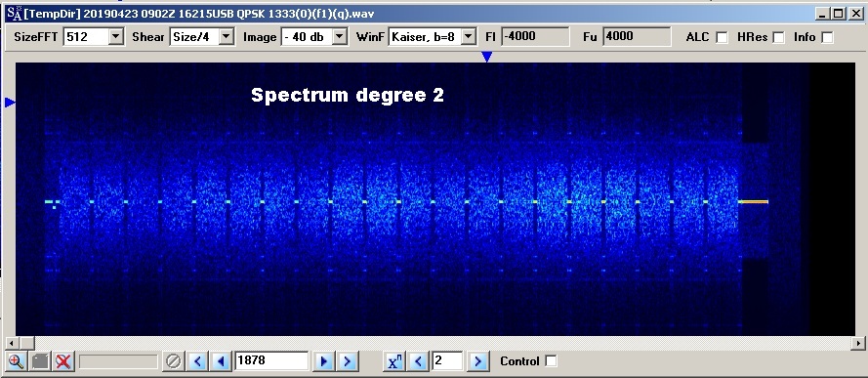This screenshot has width=868, height=378.
Task: Click the Fu upper frequency field
Action: point(637,36)
